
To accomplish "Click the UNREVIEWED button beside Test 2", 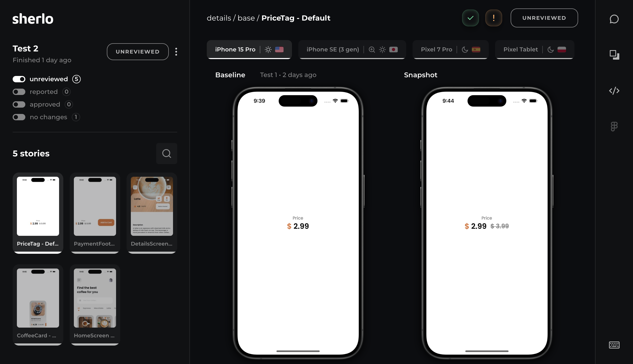I will pyautogui.click(x=138, y=52).
